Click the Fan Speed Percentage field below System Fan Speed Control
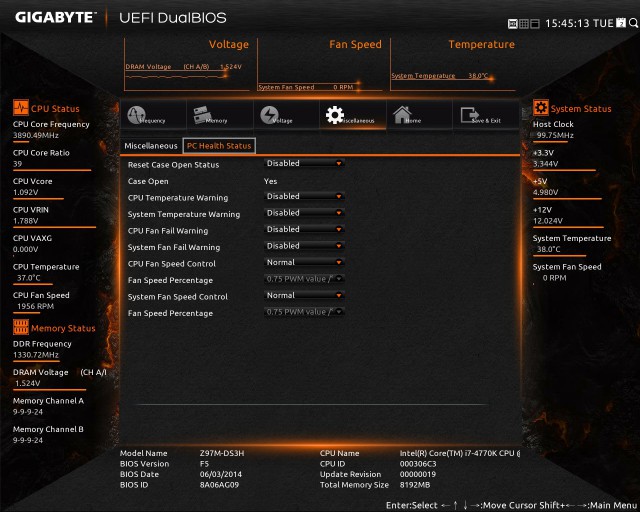Screen dimensions: 640x512 coord(304,312)
